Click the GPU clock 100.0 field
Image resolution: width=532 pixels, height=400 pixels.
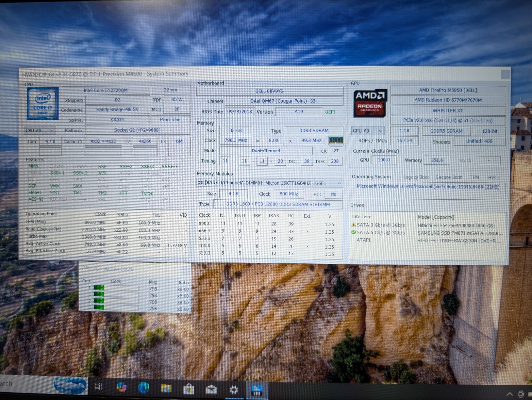(384, 160)
